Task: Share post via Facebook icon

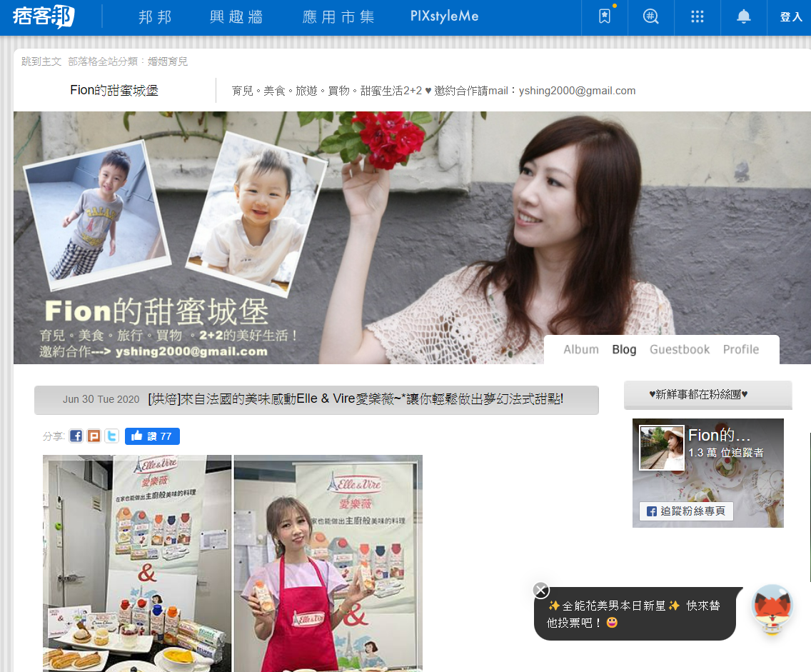Action: 76,436
